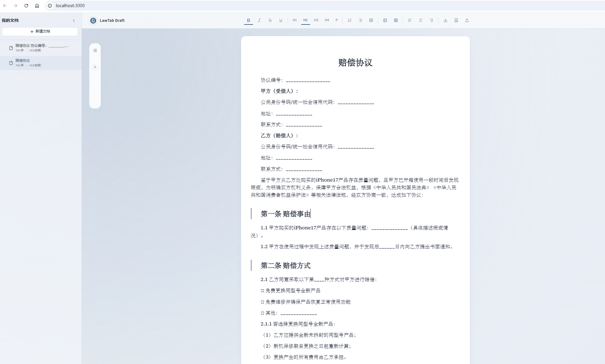Open the first 赔偿协议 document in sidebar
The image size is (605, 364).
[x=40, y=48]
